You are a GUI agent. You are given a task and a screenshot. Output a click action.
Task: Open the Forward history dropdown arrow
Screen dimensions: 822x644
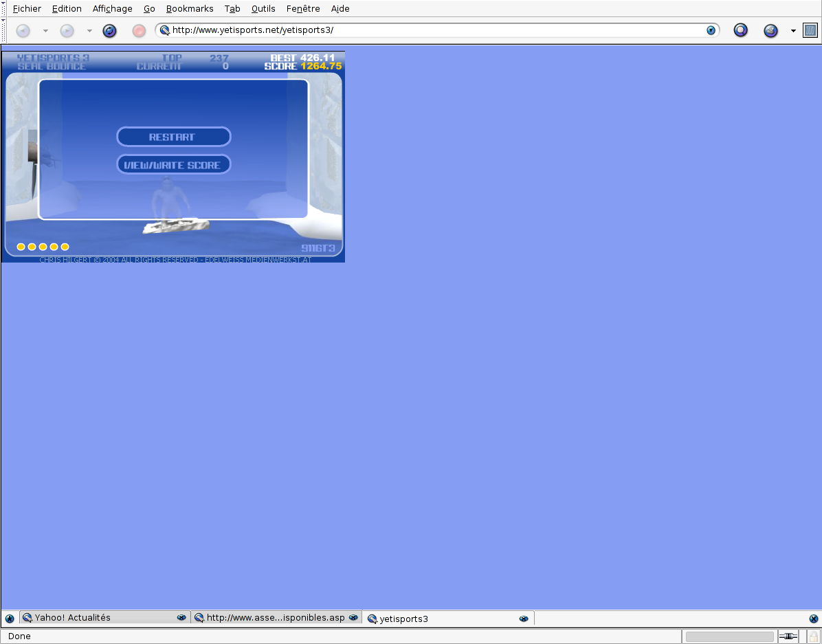(89, 31)
